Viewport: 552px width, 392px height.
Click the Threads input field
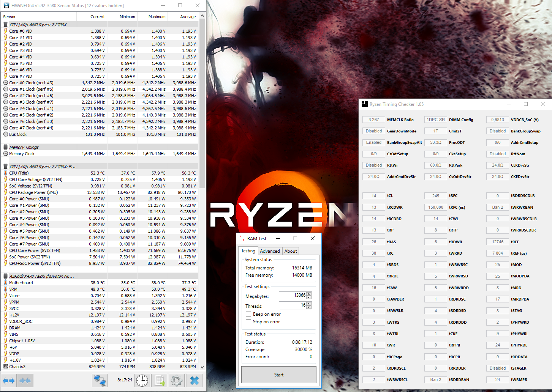point(293,305)
